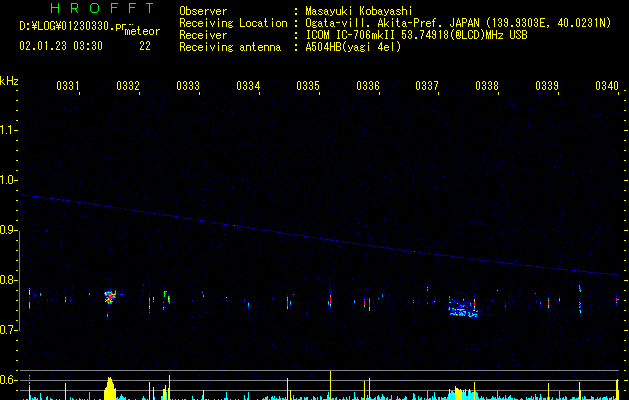Screen dimensions: 629x400
Task: Click the 'meteor' label
Action: [142, 31]
